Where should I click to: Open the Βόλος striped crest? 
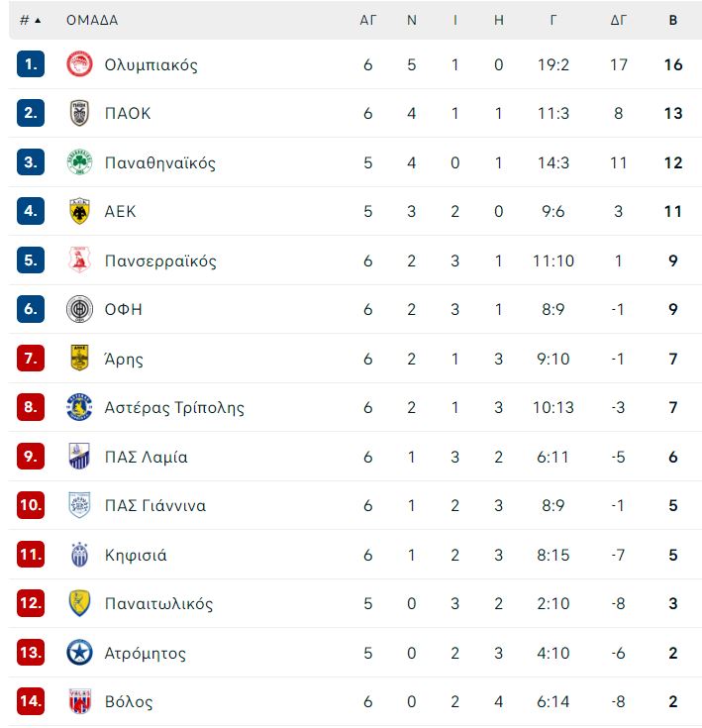(x=79, y=701)
